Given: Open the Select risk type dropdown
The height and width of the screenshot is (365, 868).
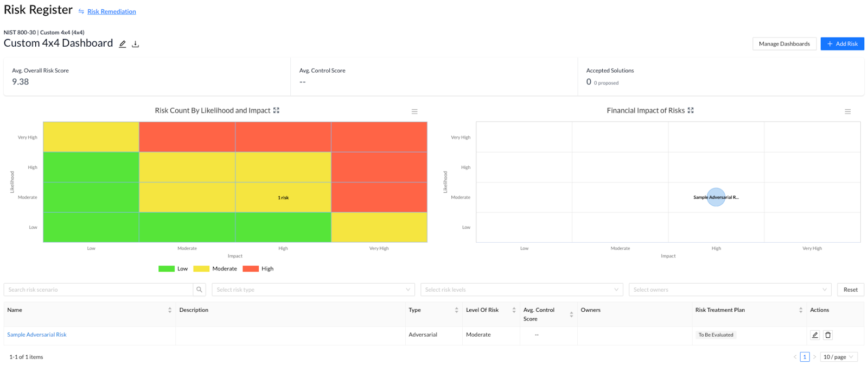Looking at the screenshot, I should (313, 290).
